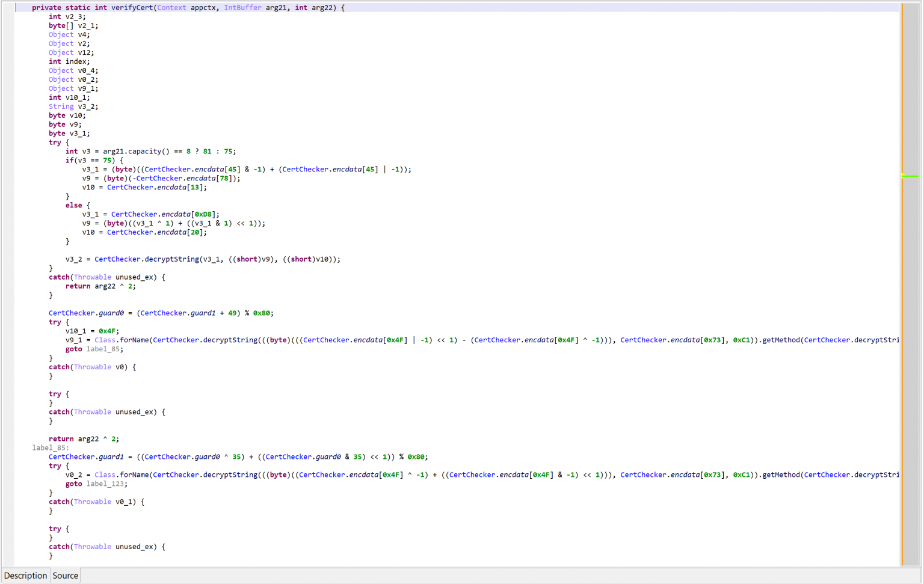This screenshot has width=924, height=584.
Task: Click the Context type in the parameter list
Action: [171, 7]
